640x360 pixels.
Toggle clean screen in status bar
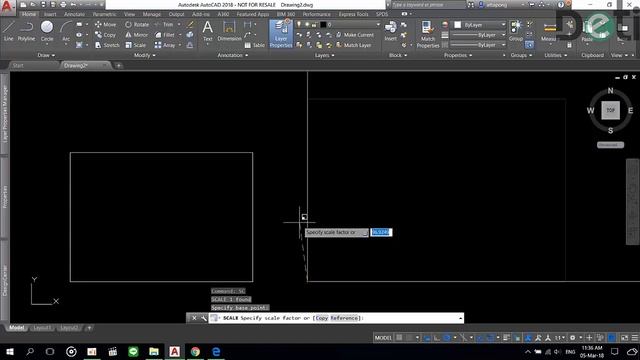point(624,338)
